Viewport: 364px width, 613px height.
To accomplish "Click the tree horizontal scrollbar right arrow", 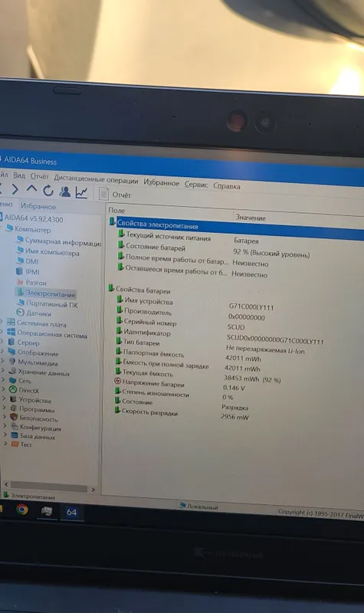I will pyautogui.click(x=93, y=489).
